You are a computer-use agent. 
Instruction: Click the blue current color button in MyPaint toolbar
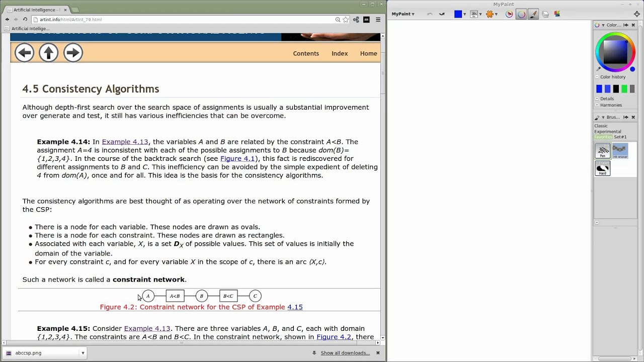[458, 14]
